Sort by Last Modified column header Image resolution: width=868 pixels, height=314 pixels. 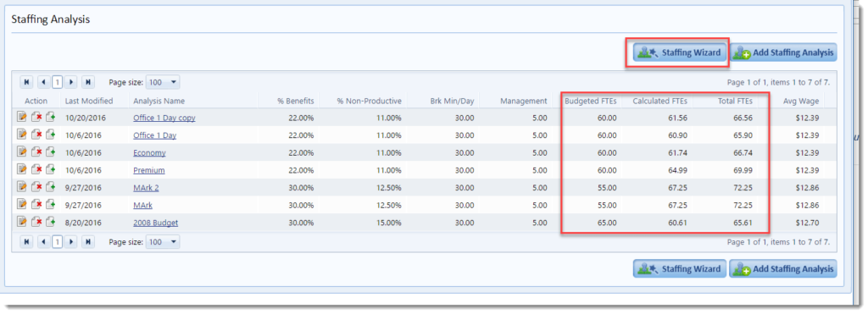[88, 101]
